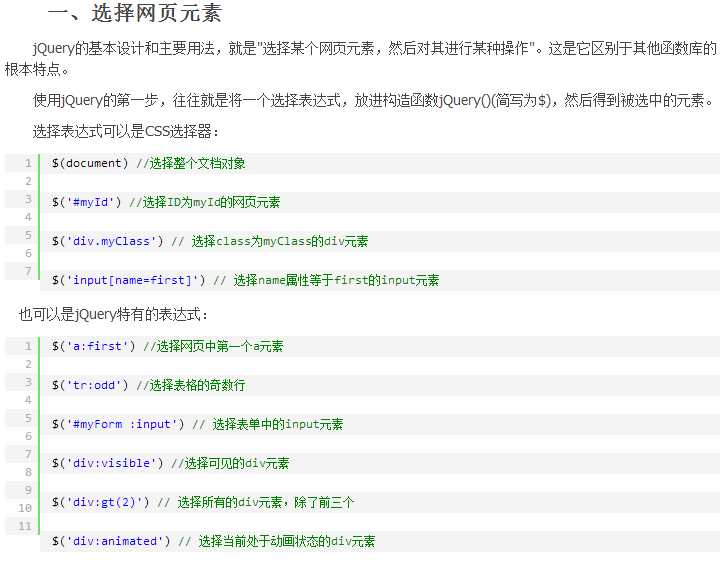Click line number 11 in the second code block
The image size is (724, 571).
tap(25, 526)
